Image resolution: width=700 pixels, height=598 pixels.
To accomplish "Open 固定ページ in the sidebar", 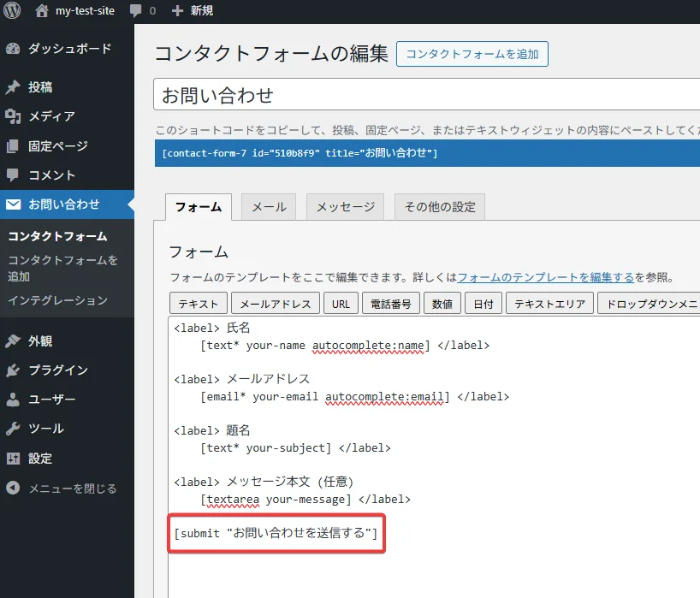I will 67,146.
